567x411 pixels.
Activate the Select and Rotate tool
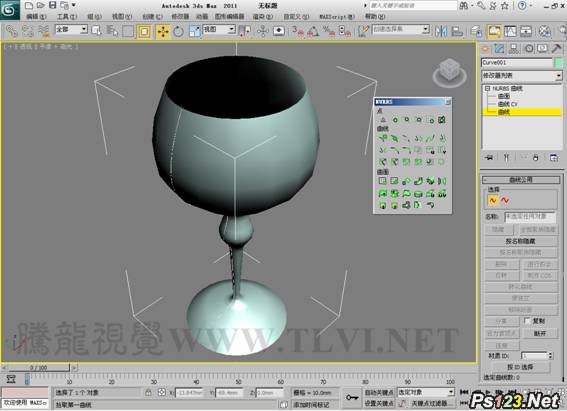point(178,32)
